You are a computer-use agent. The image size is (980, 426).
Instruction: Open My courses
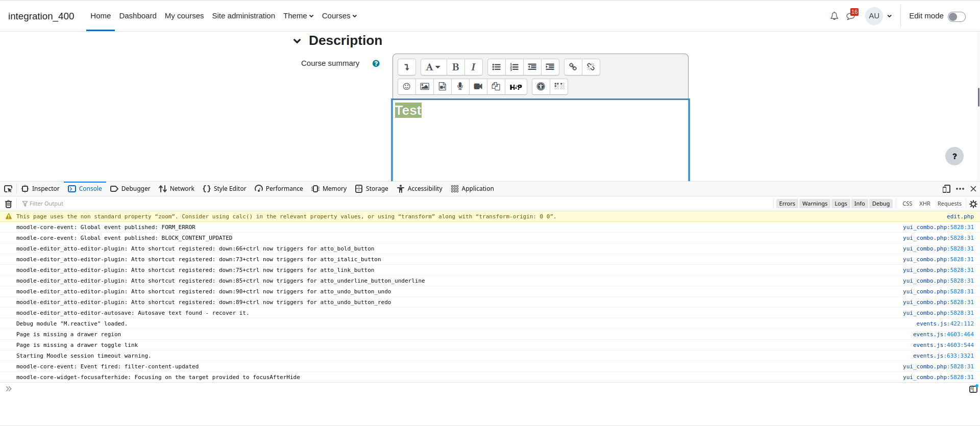184,16
